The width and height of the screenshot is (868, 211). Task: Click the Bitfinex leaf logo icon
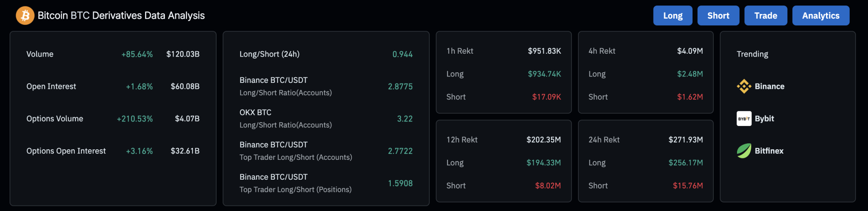coord(744,151)
